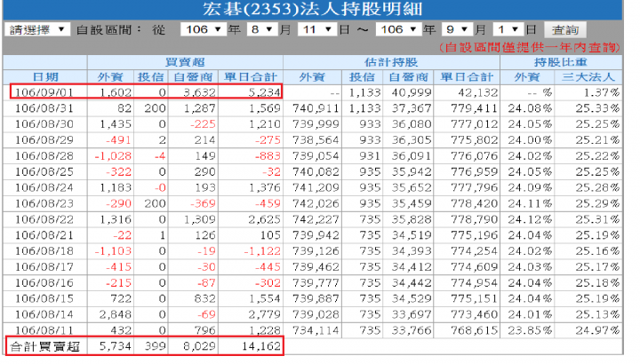The height and width of the screenshot is (364, 640).
Task: Click the 1,602 foreign value on 106/09/01
Action: click(x=116, y=92)
